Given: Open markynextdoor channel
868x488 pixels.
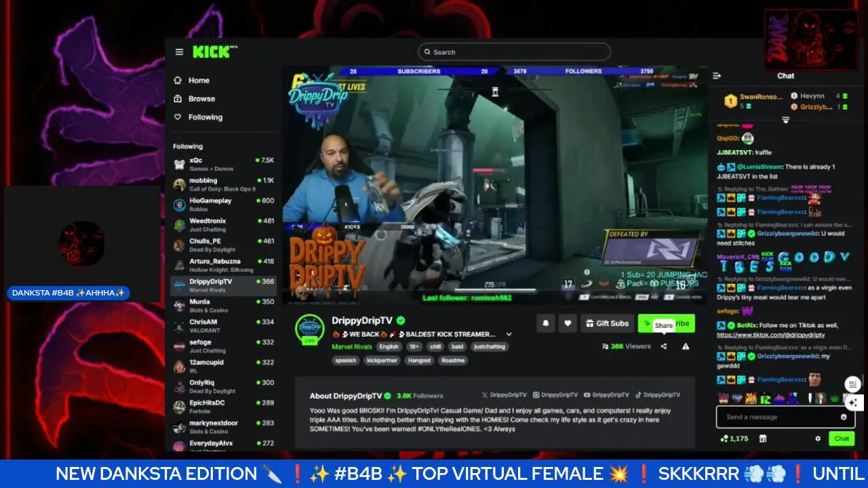Looking at the screenshot, I should tap(223, 426).
